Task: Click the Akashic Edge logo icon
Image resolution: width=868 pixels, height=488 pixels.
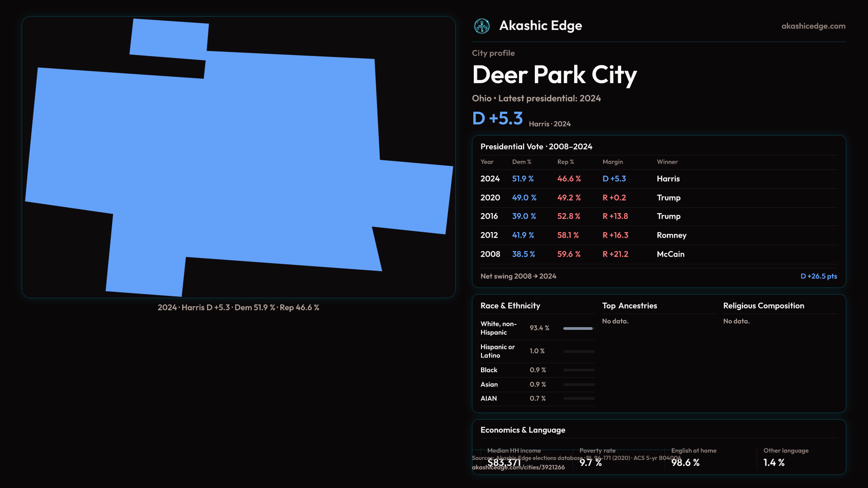Action: point(481,26)
